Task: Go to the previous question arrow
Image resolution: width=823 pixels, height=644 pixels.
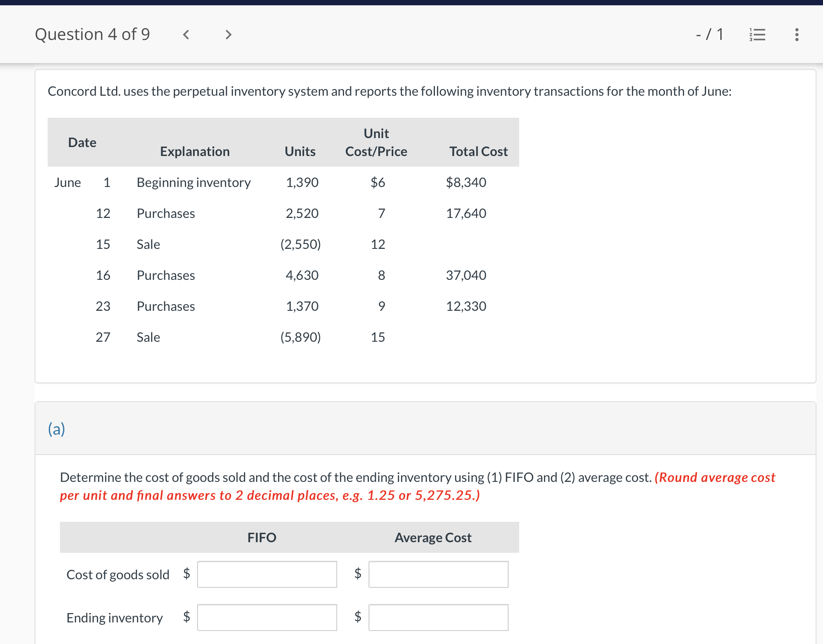Action: (x=186, y=35)
